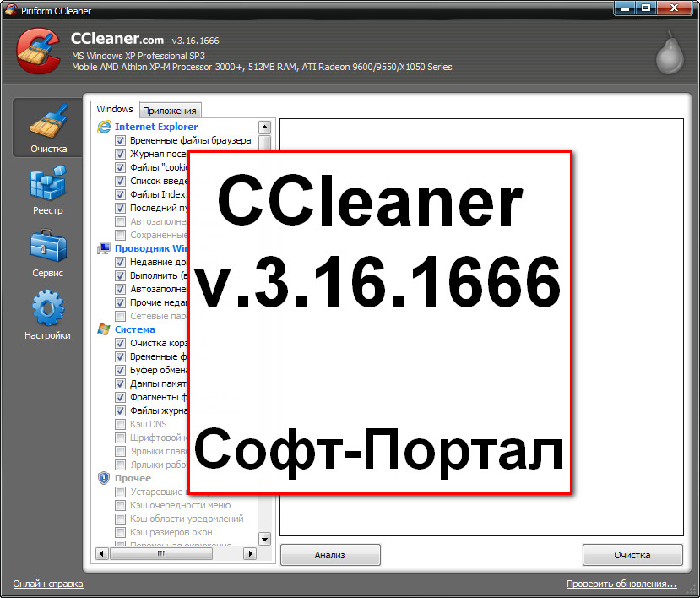Select the Прочее heading
This screenshot has width=700, height=598.
(x=133, y=478)
